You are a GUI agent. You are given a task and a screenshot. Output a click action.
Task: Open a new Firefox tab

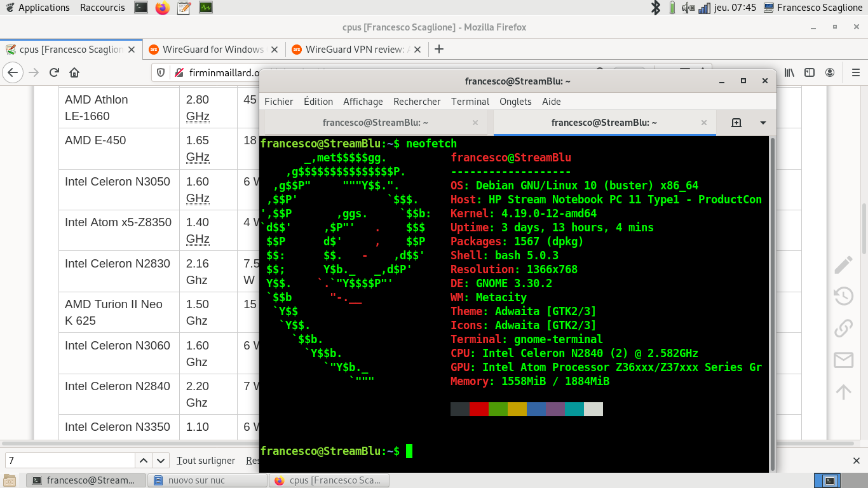click(438, 50)
